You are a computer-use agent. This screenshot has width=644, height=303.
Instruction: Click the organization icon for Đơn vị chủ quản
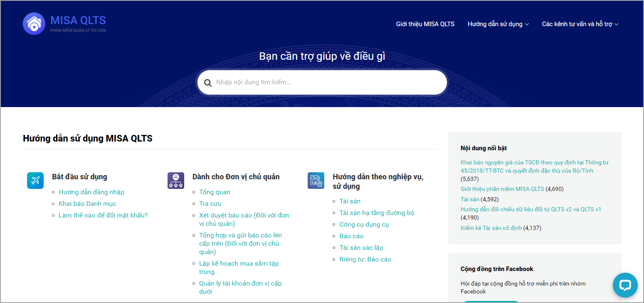click(176, 181)
